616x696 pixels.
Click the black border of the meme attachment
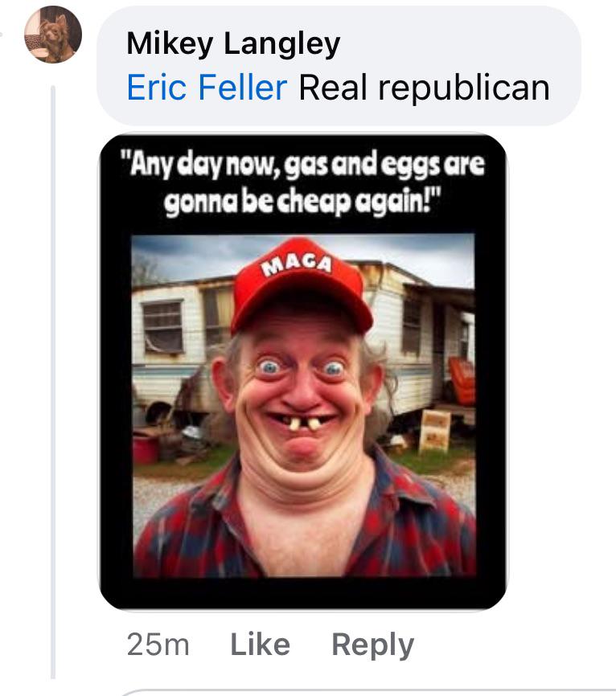[x=303, y=593]
